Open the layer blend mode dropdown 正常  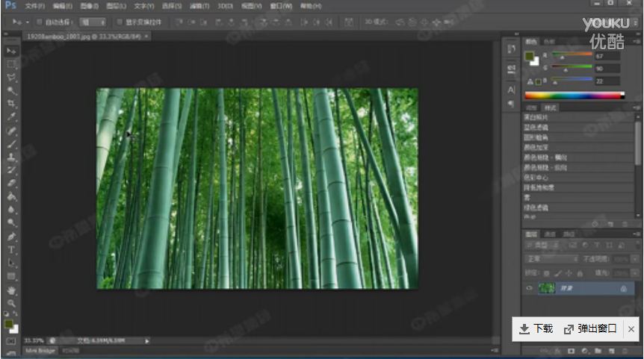coord(551,258)
